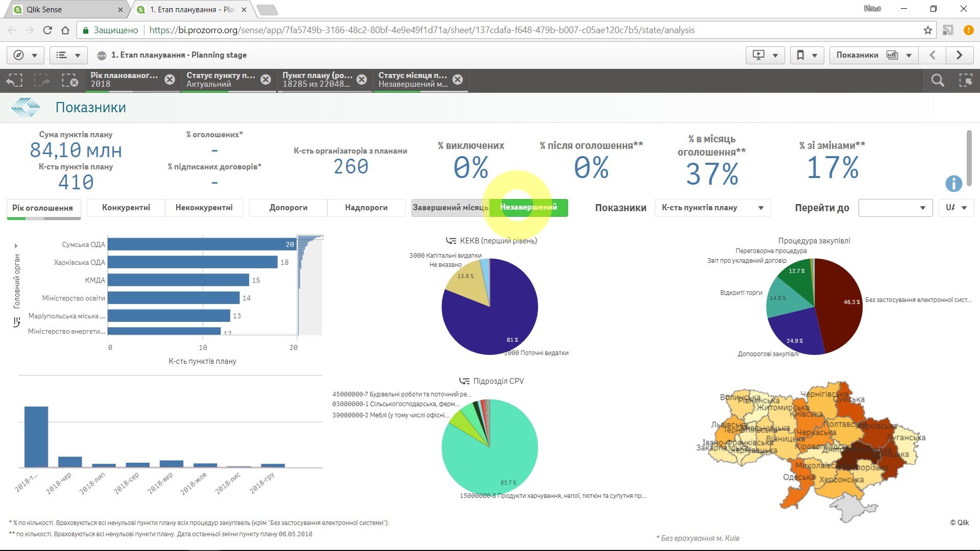This screenshot has height=551, width=980.
Task: Toggle the Конкурентні filter button
Action: pyautogui.click(x=126, y=208)
